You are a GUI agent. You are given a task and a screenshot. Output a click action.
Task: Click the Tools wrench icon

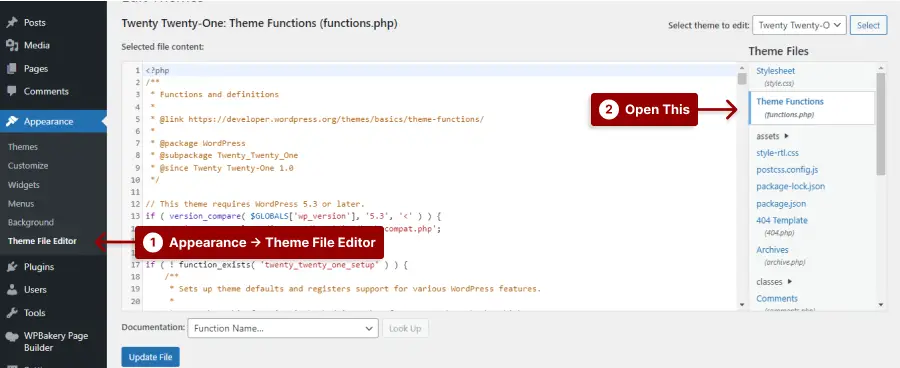(x=11, y=313)
